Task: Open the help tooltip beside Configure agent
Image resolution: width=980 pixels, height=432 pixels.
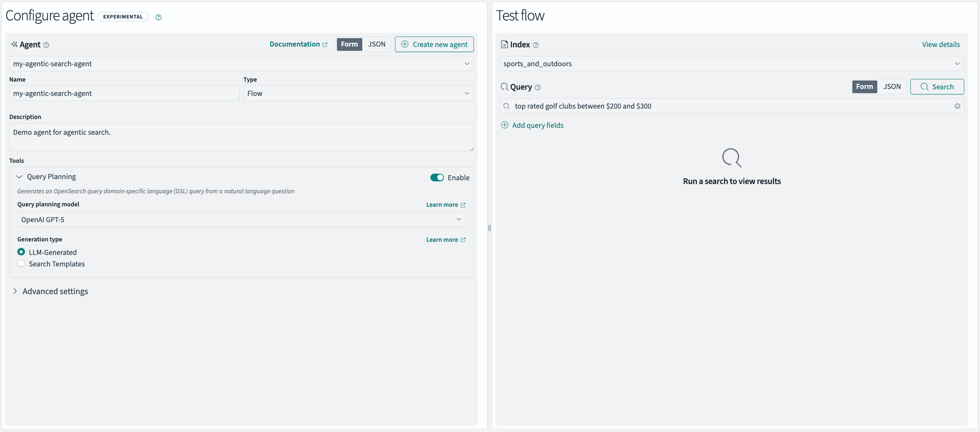Action: pyautogui.click(x=158, y=17)
